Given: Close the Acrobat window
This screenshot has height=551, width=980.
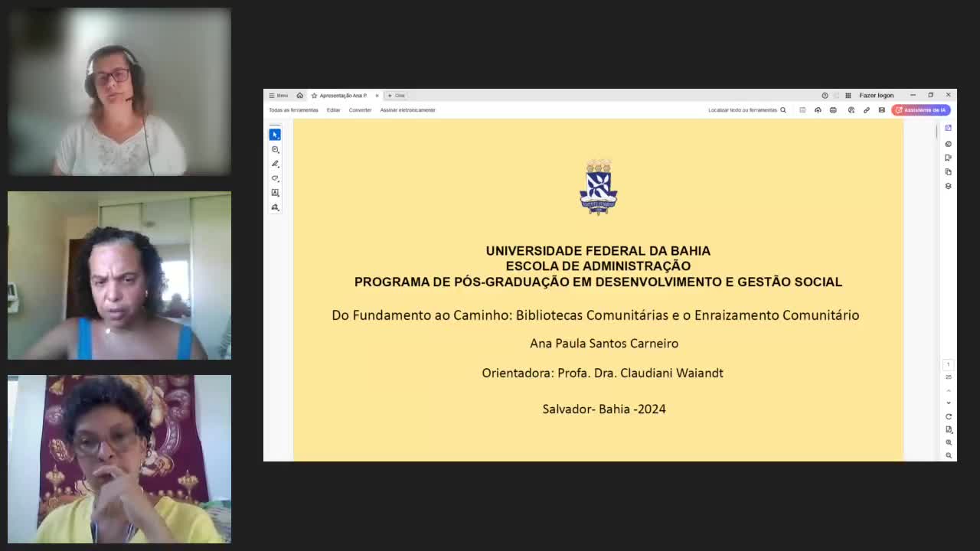Looking at the screenshot, I should [x=948, y=96].
